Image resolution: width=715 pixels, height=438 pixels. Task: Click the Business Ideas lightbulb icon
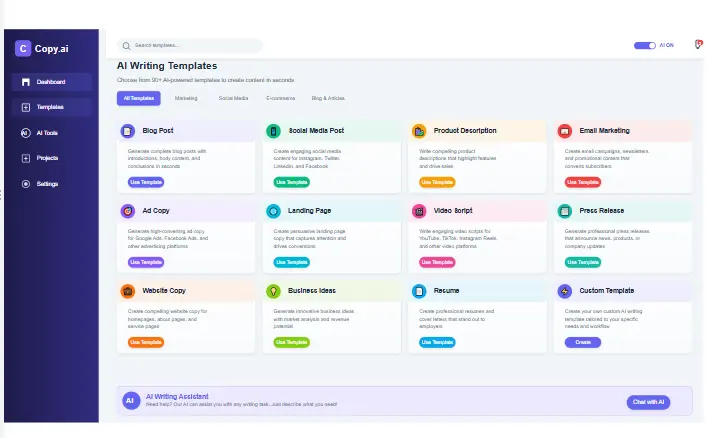coord(273,291)
